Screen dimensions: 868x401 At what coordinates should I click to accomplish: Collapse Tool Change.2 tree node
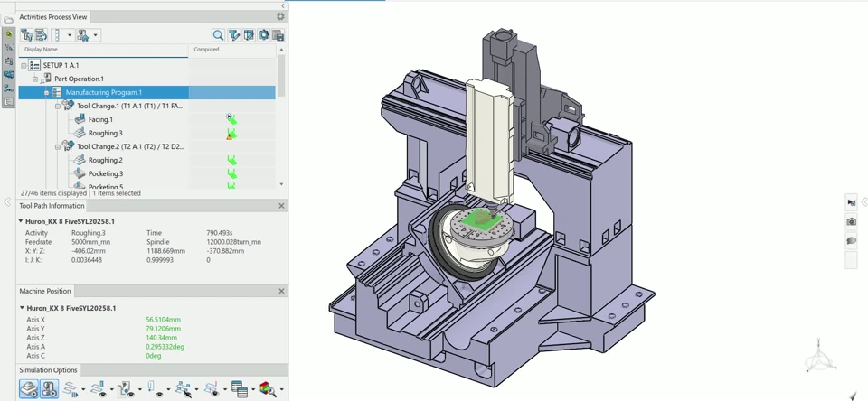coord(58,146)
